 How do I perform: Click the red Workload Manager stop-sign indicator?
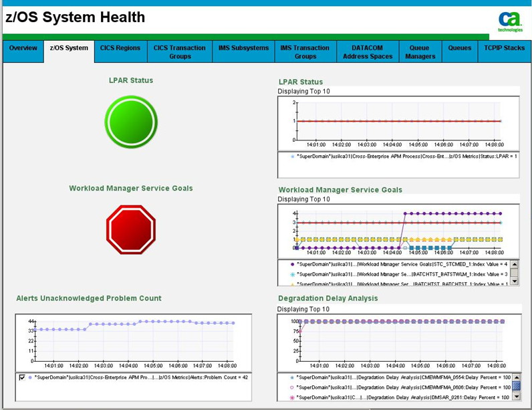coord(131,229)
